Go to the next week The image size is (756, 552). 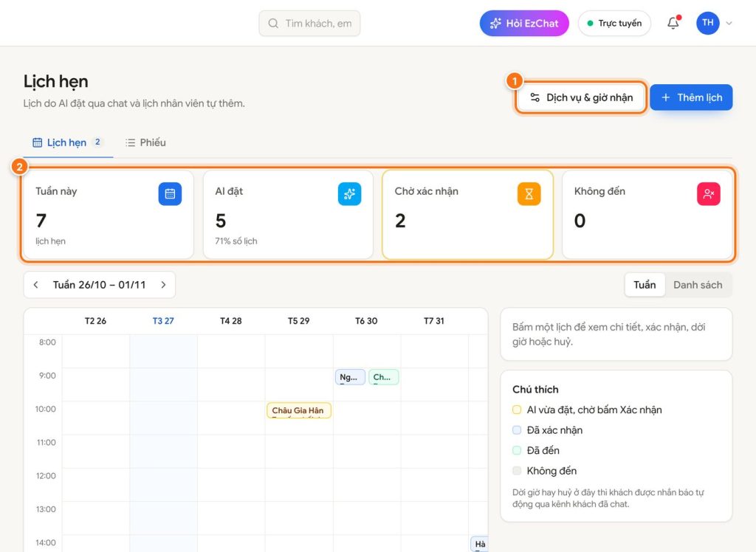[163, 285]
